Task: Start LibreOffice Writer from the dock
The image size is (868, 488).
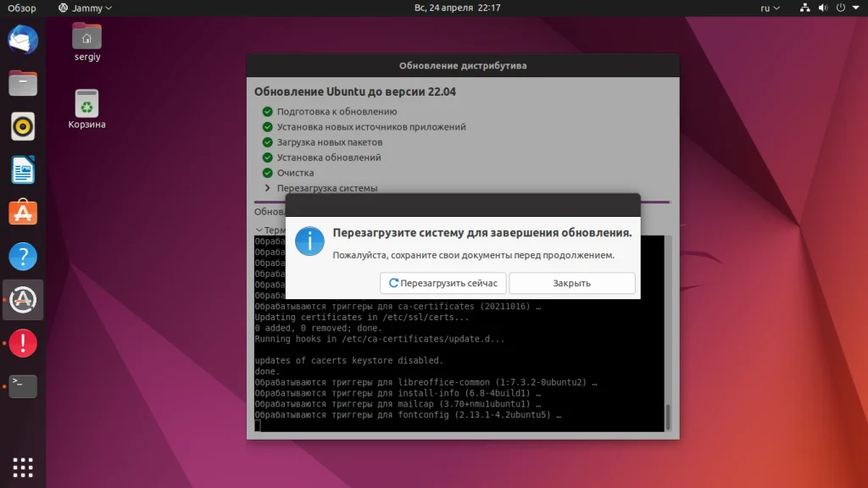Action: pos(22,169)
